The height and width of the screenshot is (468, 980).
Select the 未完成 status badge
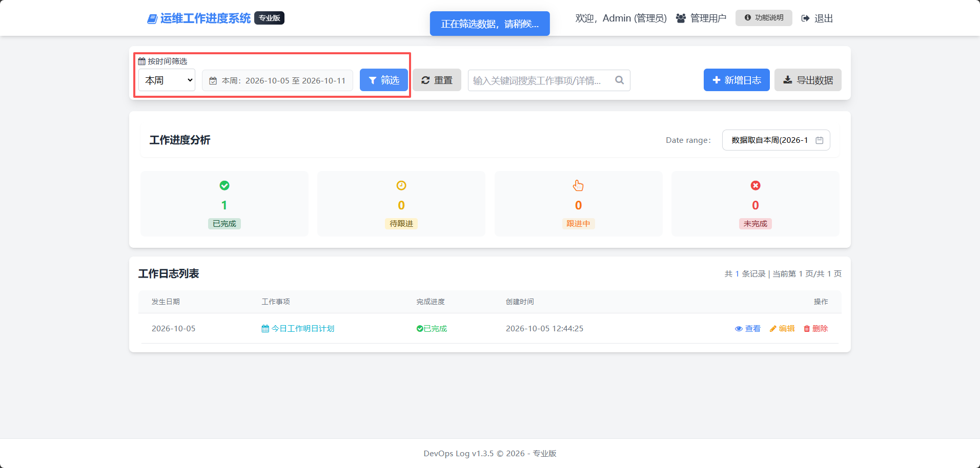click(x=756, y=224)
